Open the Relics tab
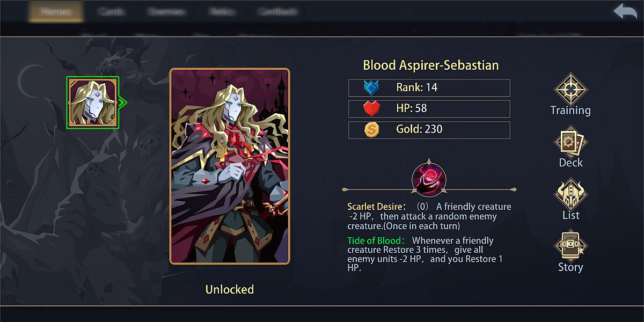This screenshot has height=322, width=644. click(222, 12)
